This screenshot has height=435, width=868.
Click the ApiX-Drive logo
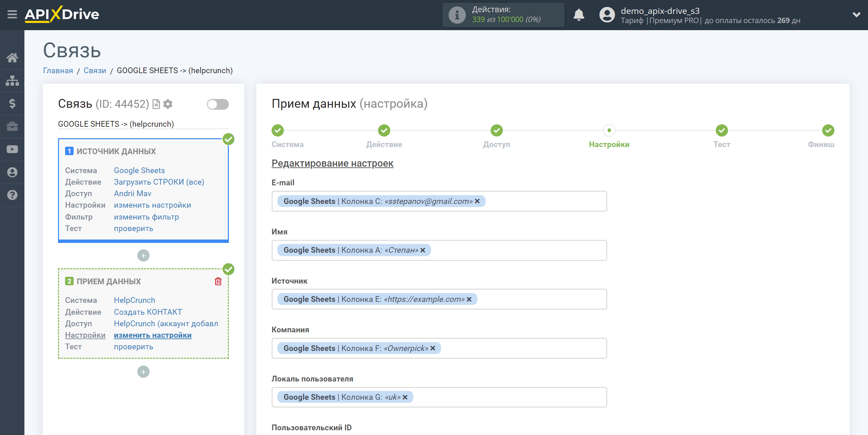click(x=62, y=15)
